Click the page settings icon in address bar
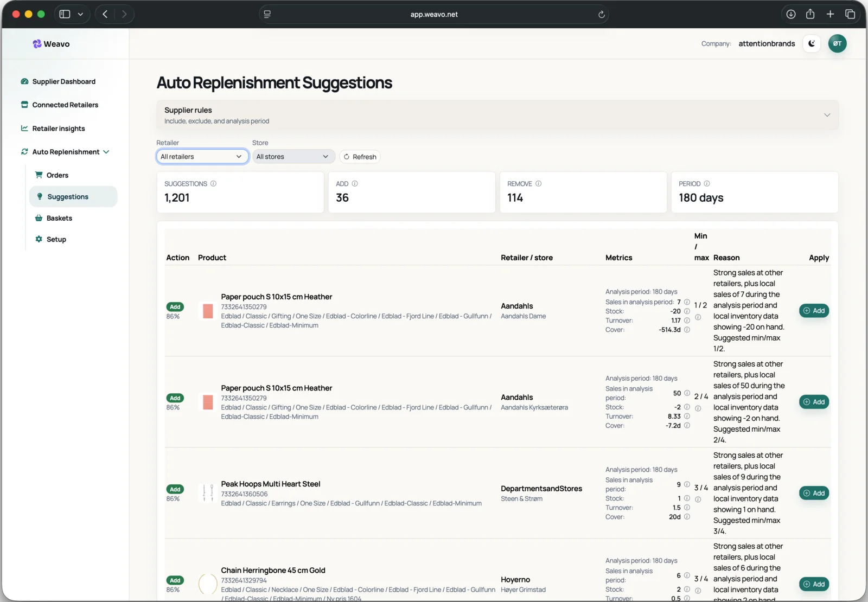This screenshot has height=602, width=868. 267,15
